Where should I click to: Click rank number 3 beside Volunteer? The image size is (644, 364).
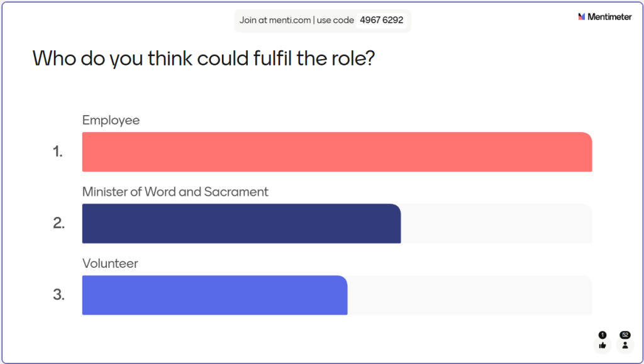[58, 295]
